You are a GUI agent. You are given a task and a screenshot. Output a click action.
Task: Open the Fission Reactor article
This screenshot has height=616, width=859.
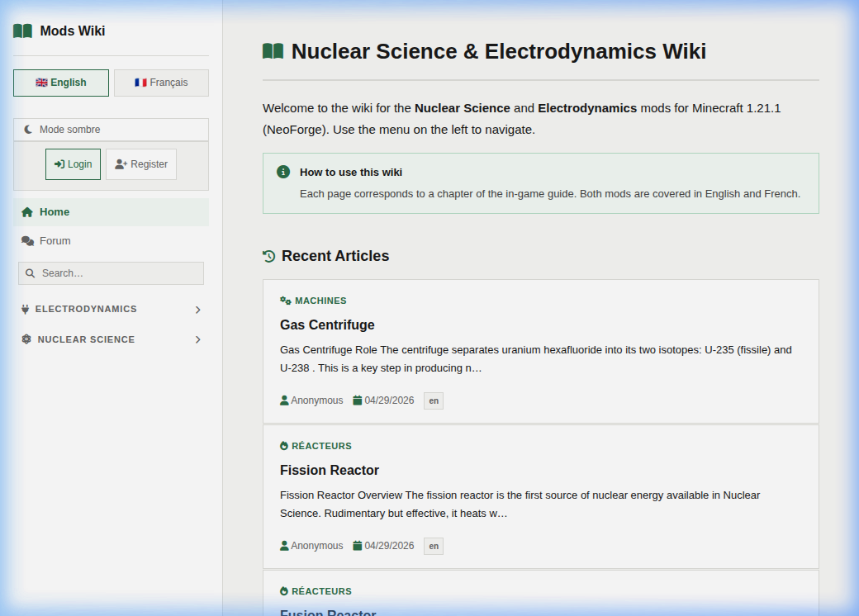(330, 471)
